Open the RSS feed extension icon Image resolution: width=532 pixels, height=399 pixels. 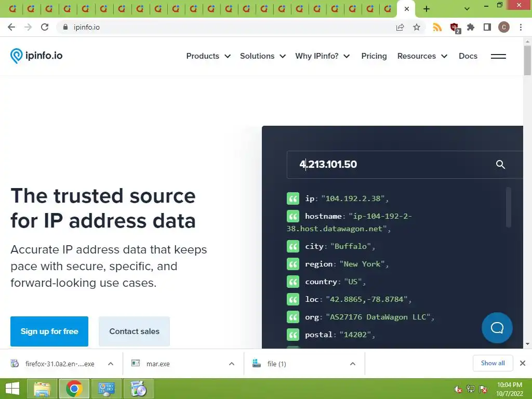pyautogui.click(x=437, y=27)
